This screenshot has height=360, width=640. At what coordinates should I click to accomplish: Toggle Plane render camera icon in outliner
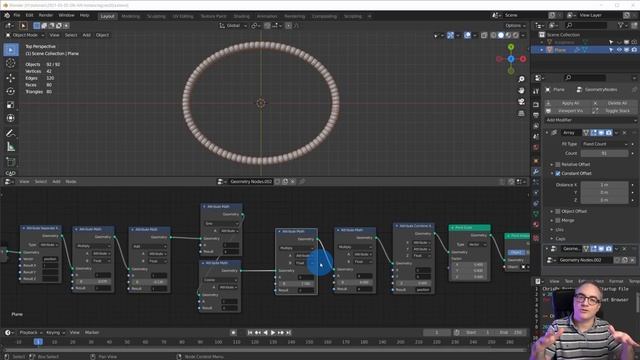click(x=634, y=50)
